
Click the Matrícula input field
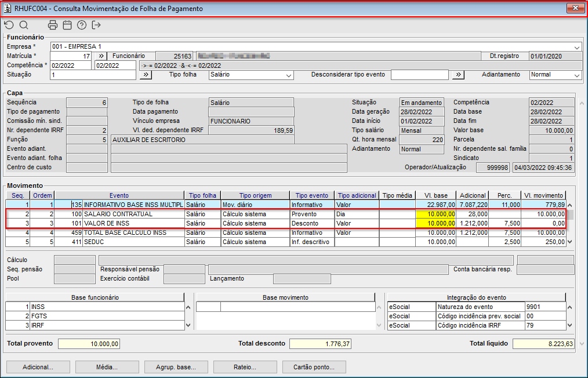click(x=70, y=56)
